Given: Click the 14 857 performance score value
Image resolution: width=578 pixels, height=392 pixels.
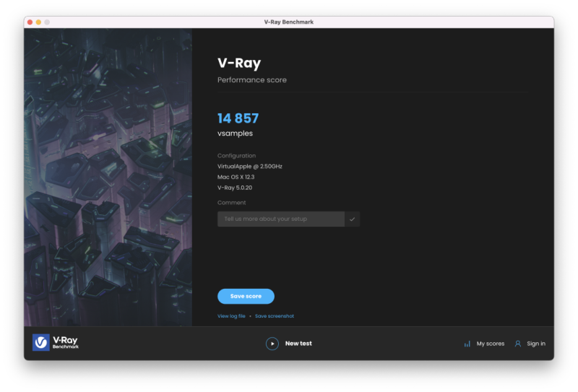Looking at the screenshot, I should pyautogui.click(x=238, y=118).
